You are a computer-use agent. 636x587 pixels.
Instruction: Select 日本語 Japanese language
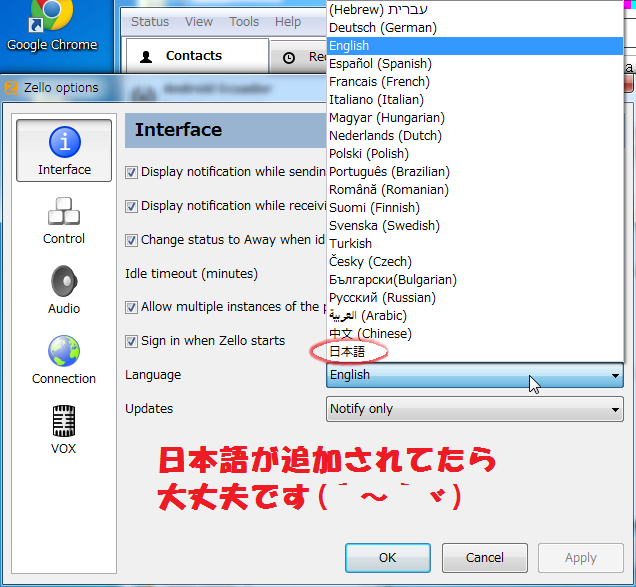(475, 351)
